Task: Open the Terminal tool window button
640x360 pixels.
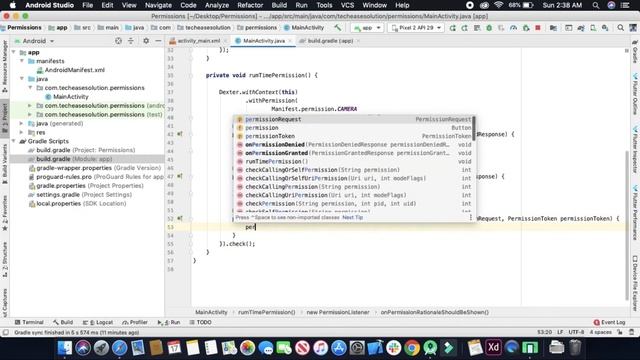Action: click(29, 322)
